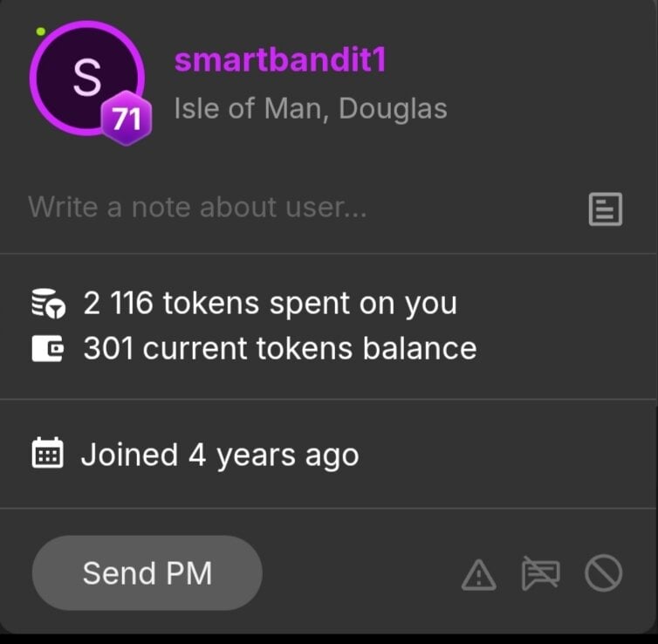Select the current tokens balance text
Viewport: 658px width, 644px height.
310,349
